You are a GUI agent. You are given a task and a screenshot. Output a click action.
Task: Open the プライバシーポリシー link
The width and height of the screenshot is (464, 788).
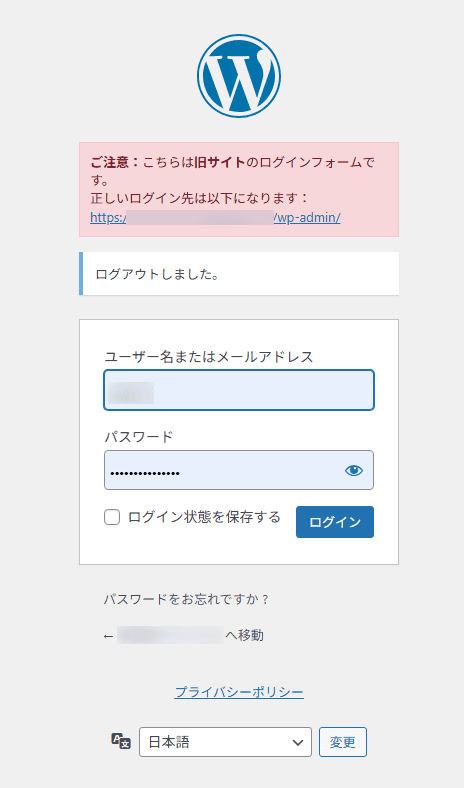pyautogui.click(x=239, y=692)
